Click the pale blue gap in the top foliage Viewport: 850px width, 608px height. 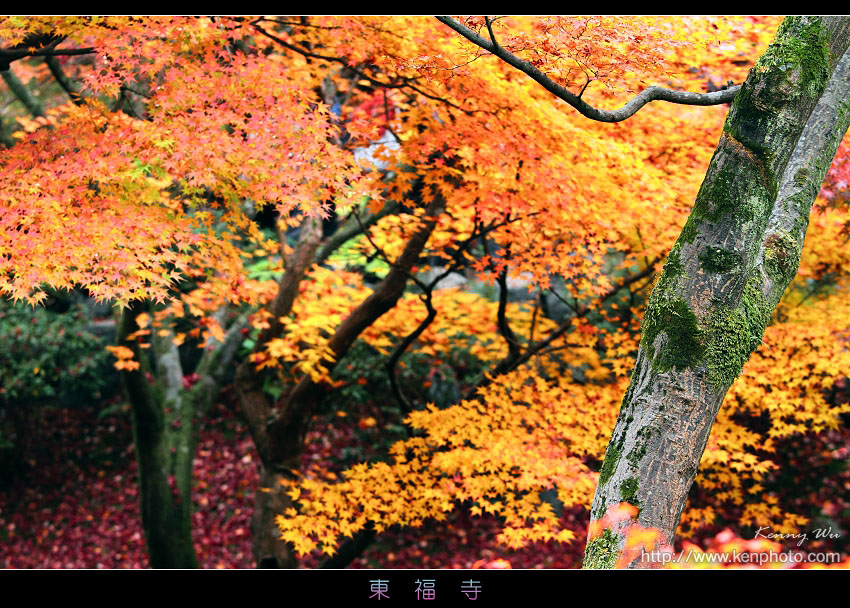pyautogui.click(x=378, y=152)
